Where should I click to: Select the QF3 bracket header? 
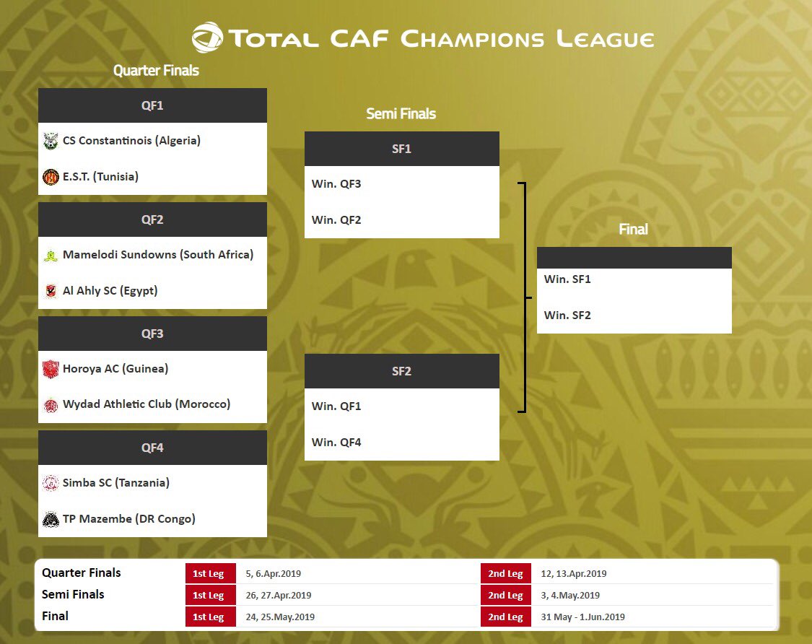152,334
